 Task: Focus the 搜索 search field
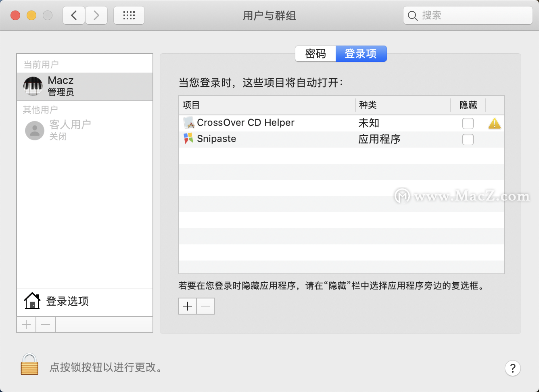[x=468, y=16]
